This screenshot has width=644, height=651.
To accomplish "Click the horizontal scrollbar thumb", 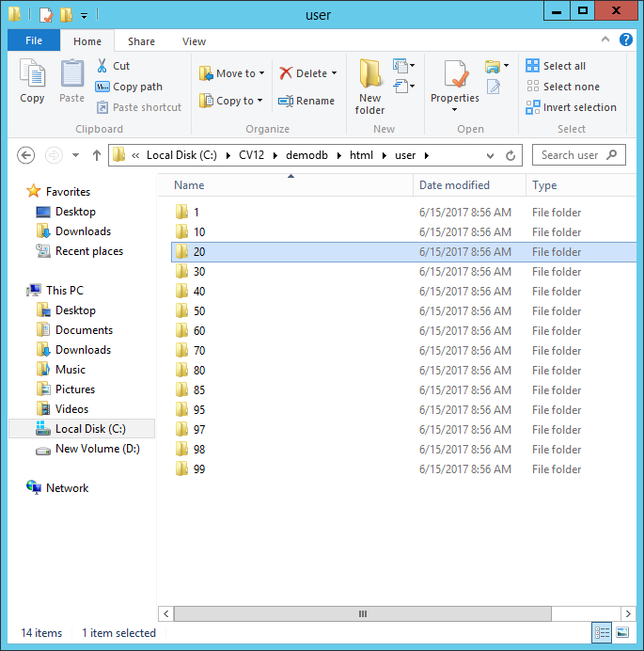I will [363, 613].
